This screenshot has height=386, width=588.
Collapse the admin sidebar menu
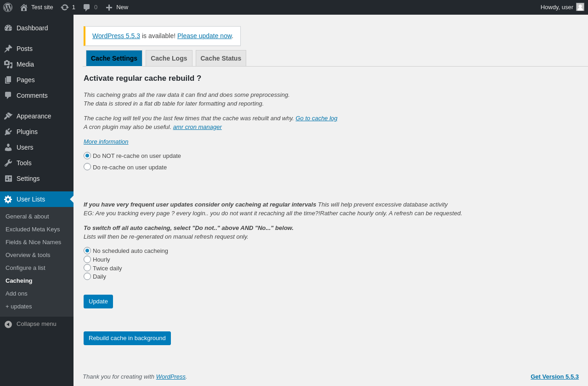[30, 324]
